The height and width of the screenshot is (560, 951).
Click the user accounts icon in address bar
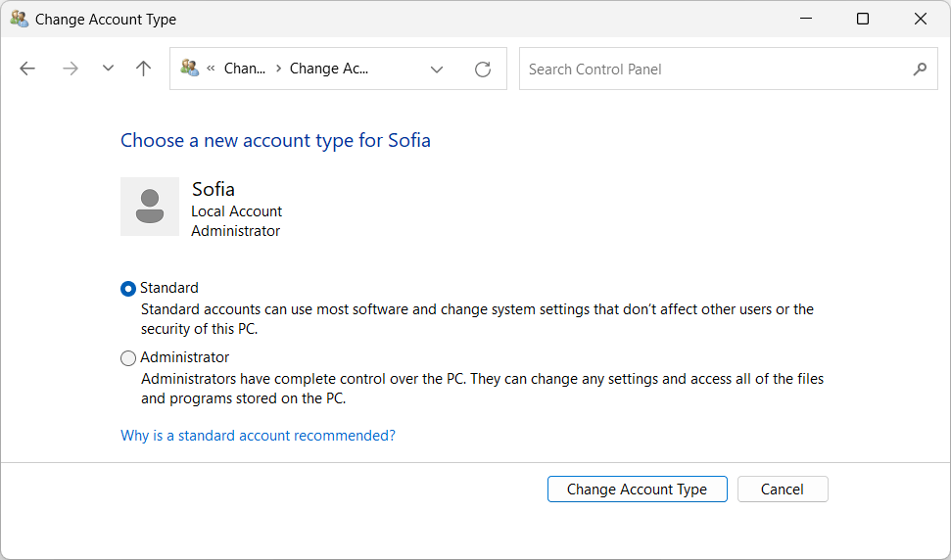tap(190, 69)
